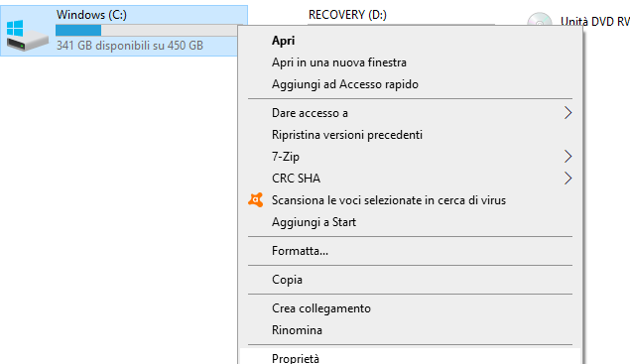Open the CRC SHA submenu entry
Viewport: 630px width, 364px height.
coord(410,178)
